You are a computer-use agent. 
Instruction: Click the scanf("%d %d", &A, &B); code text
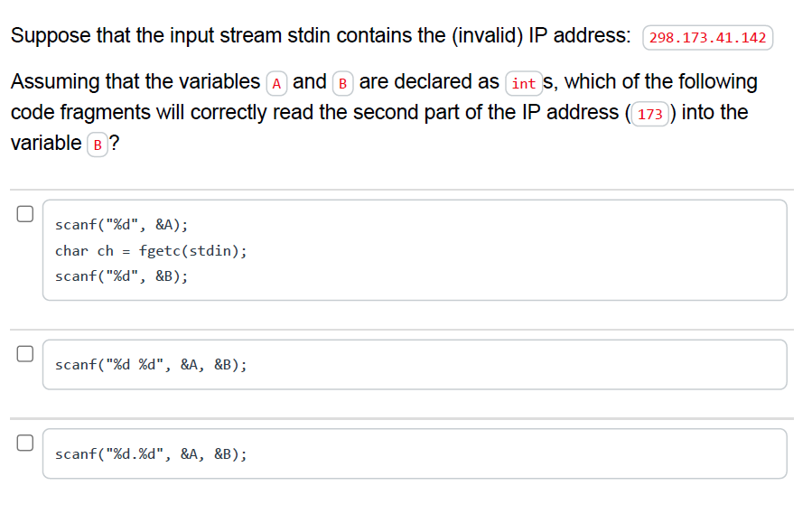pyautogui.click(x=150, y=364)
